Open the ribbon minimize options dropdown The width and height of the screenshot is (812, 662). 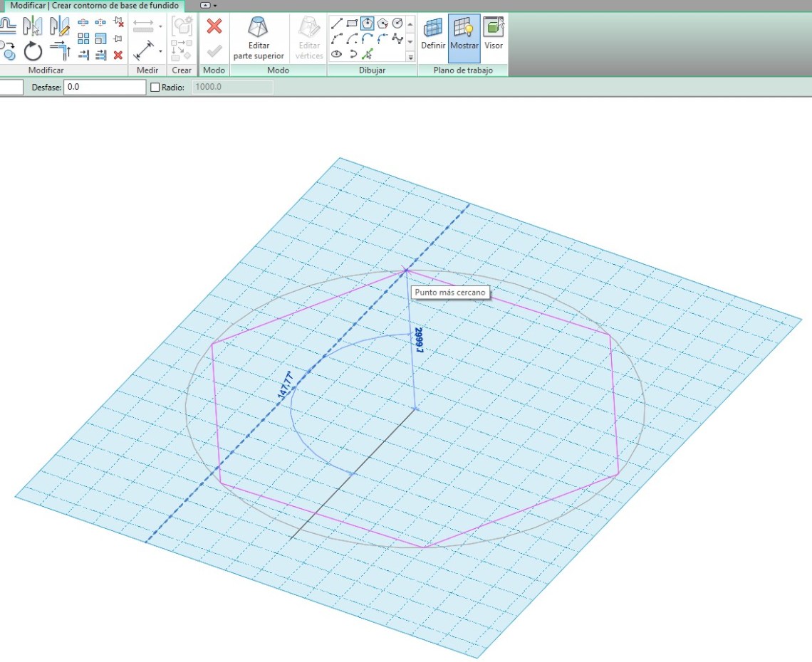[x=214, y=5]
